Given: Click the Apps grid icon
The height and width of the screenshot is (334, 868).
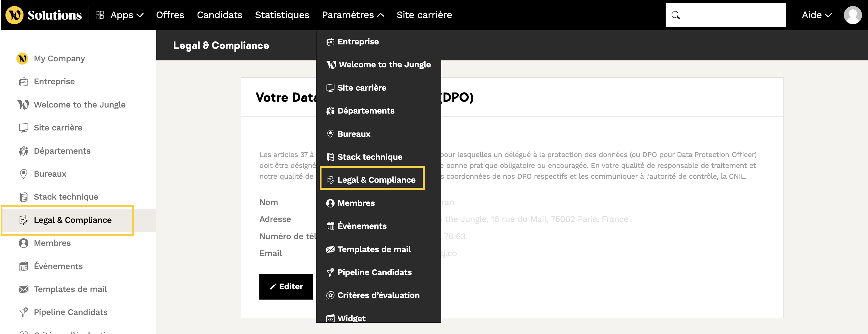Looking at the screenshot, I should 100,15.
